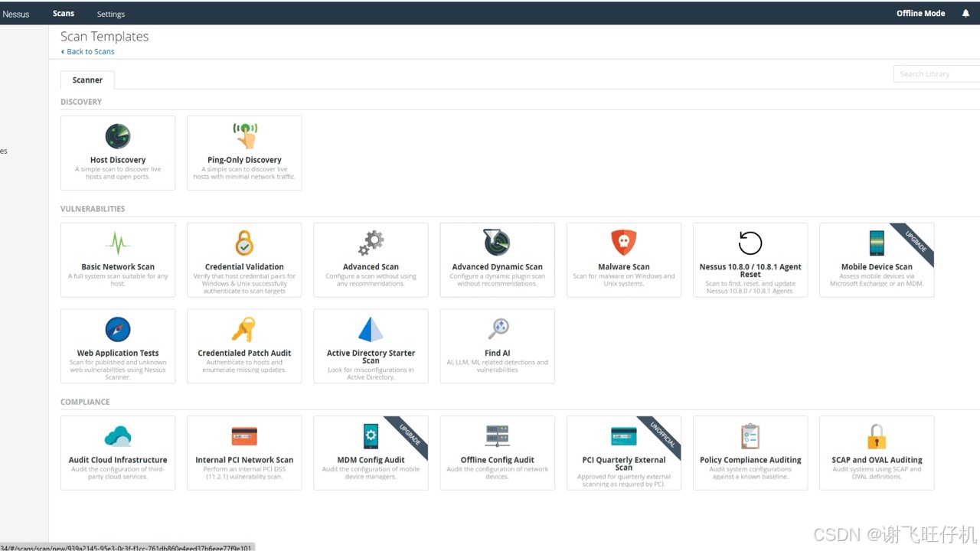This screenshot has width=980, height=551.
Task: Click the Ping-Only Discovery title text
Action: pos(244,160)
